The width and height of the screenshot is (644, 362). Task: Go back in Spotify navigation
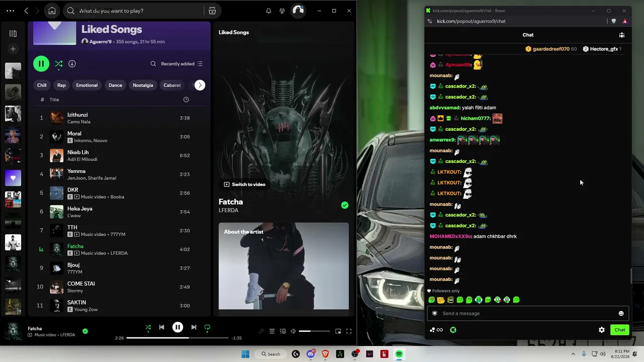26,11
